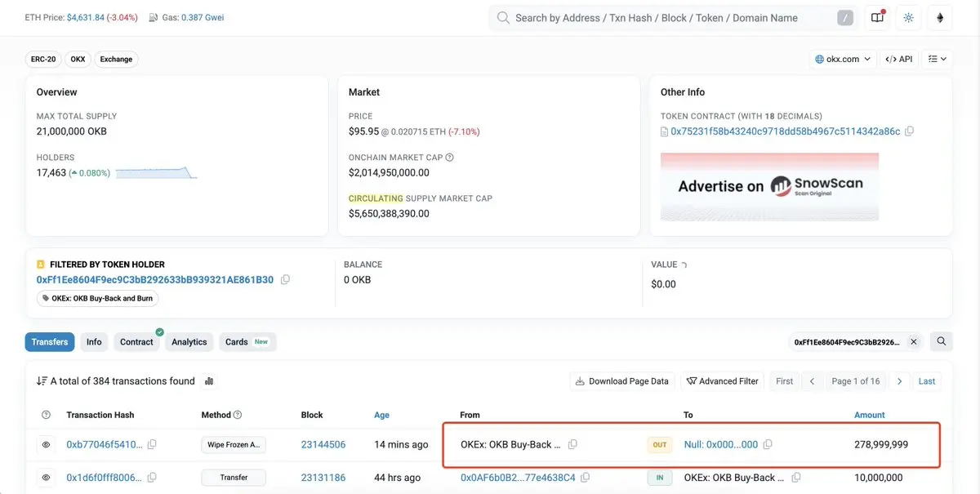980x494 pixels.
Task: Open transaction hash 0x1d6f0fff8006...
Action: pyautogui.click(x=105, y=478)
